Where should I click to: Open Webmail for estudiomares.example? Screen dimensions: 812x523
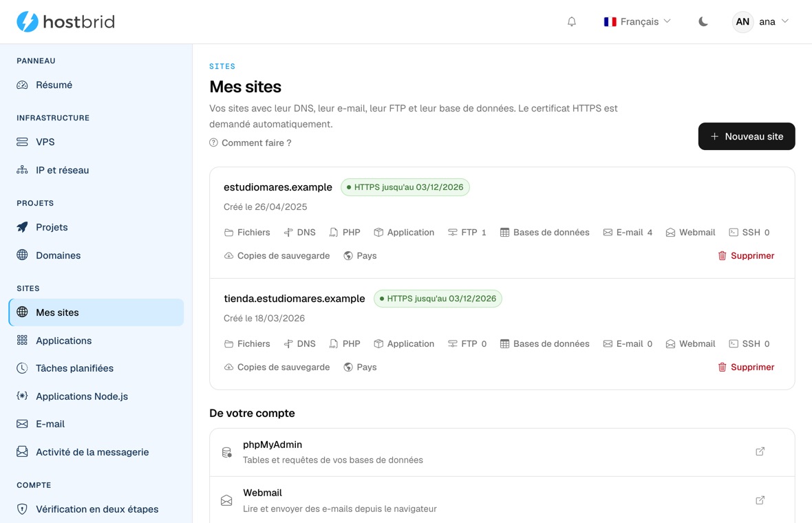tap(690, 233)
